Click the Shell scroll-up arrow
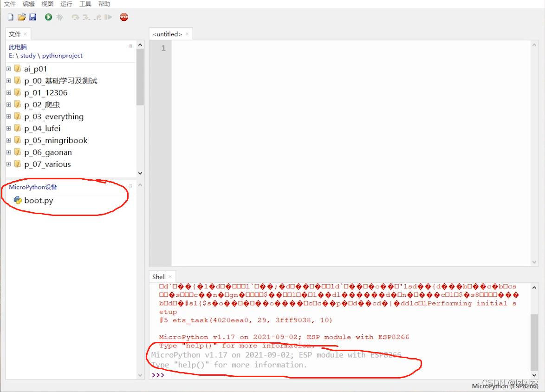 coord(534,287)
